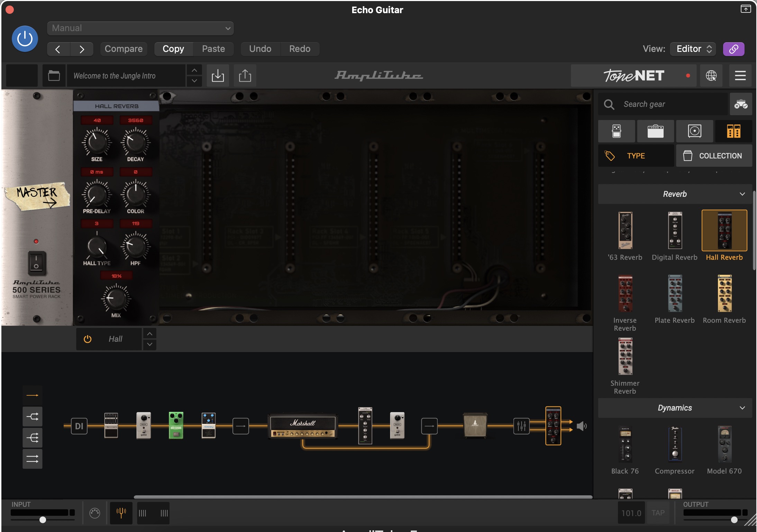
Task: Click the Compare button
Action: 124,49
